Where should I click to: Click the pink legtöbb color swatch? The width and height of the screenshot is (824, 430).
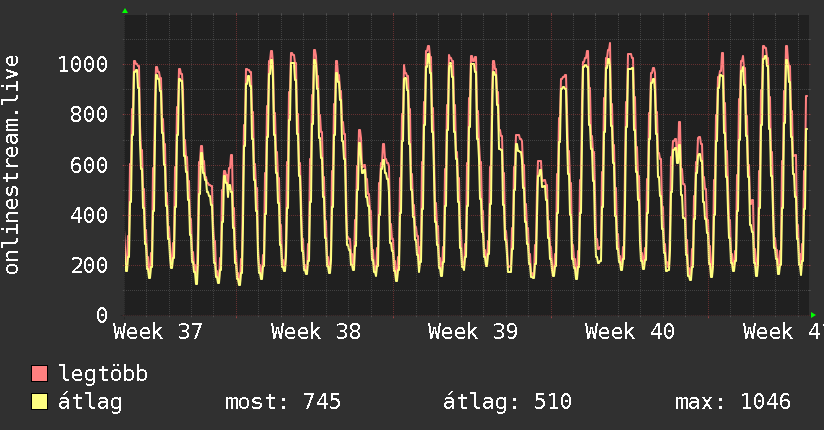pyautogui.click(x=39, y=373)
